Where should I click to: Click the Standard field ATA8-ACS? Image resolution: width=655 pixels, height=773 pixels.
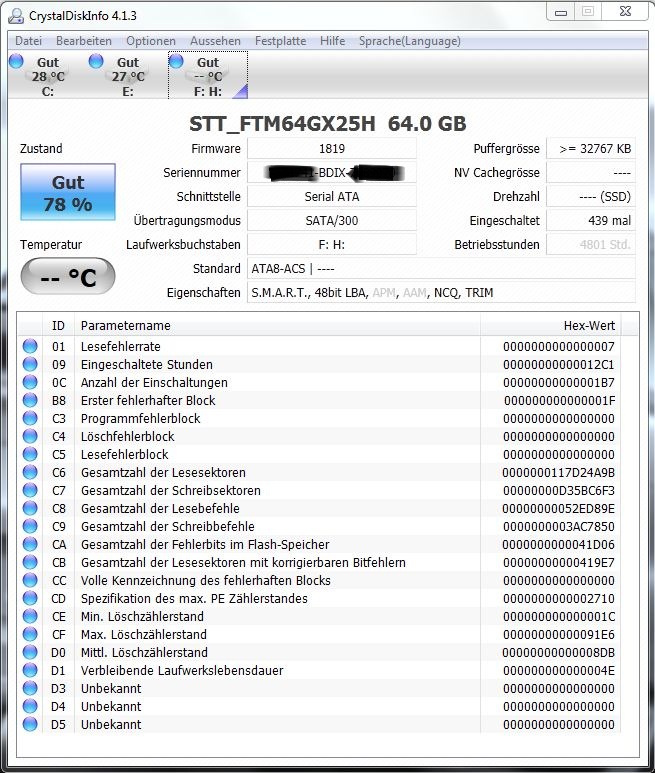click(x=441, y=269)
